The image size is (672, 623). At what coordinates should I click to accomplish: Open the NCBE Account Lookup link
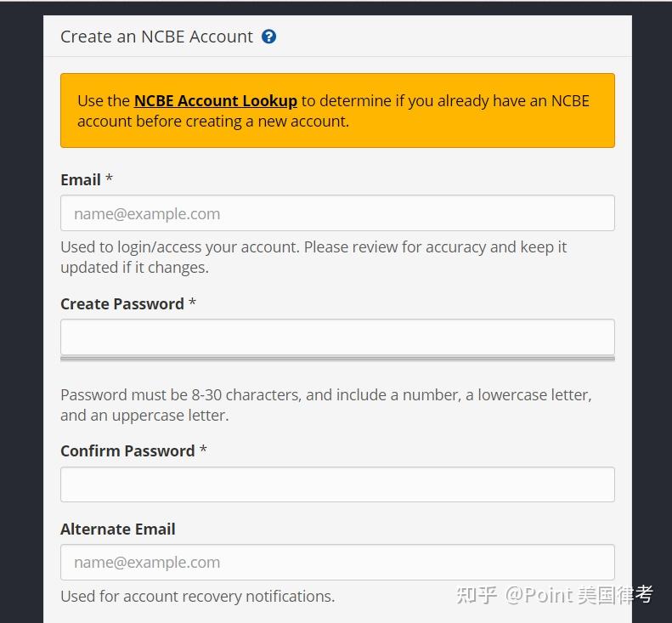coord(215,100)
